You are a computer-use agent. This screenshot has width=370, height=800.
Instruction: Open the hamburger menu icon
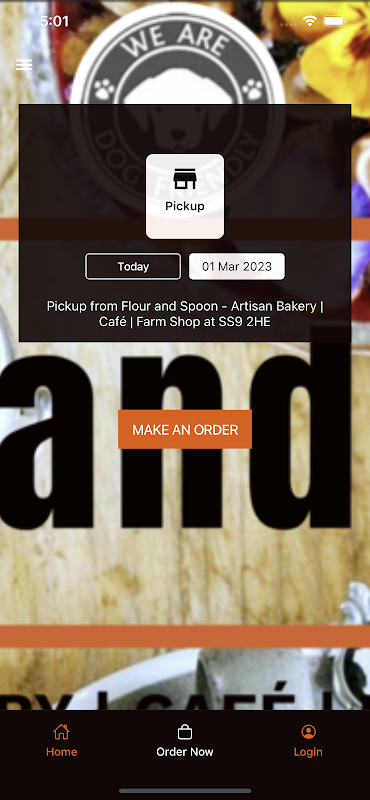coord(24,65)
